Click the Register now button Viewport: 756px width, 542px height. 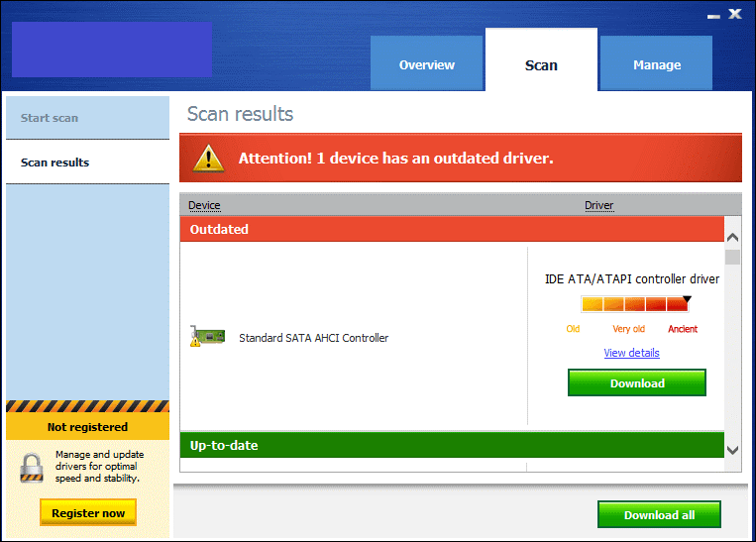88,512
